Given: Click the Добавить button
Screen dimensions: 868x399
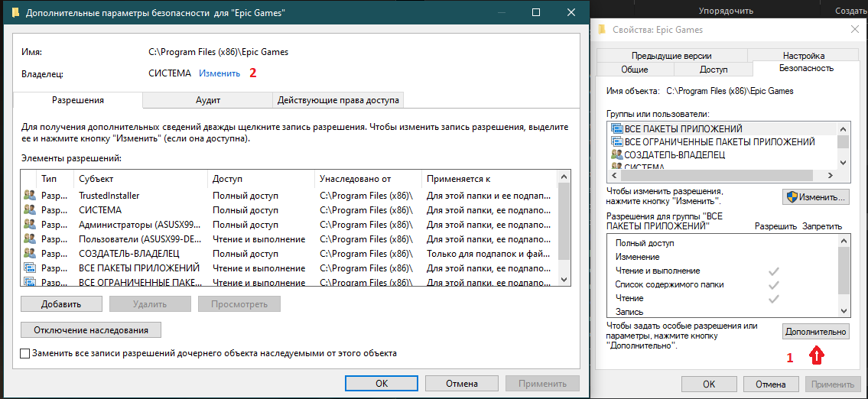Looking at the screenshot, I should coord(61,303).
